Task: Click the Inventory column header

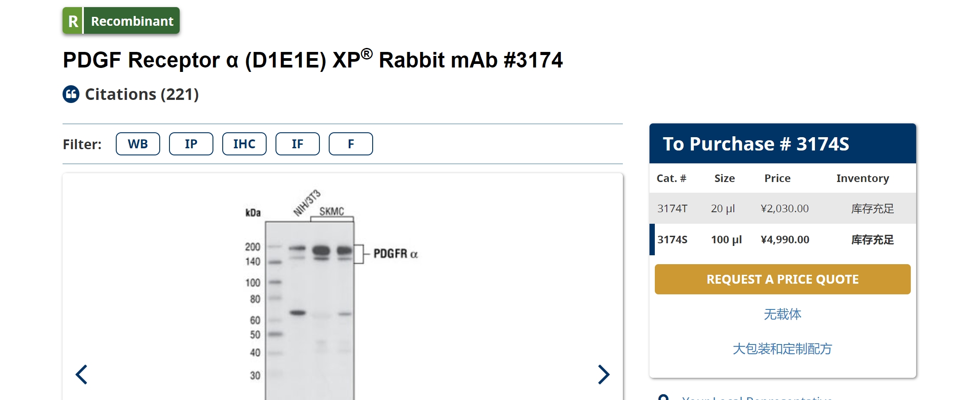Action: click(862, 178)
